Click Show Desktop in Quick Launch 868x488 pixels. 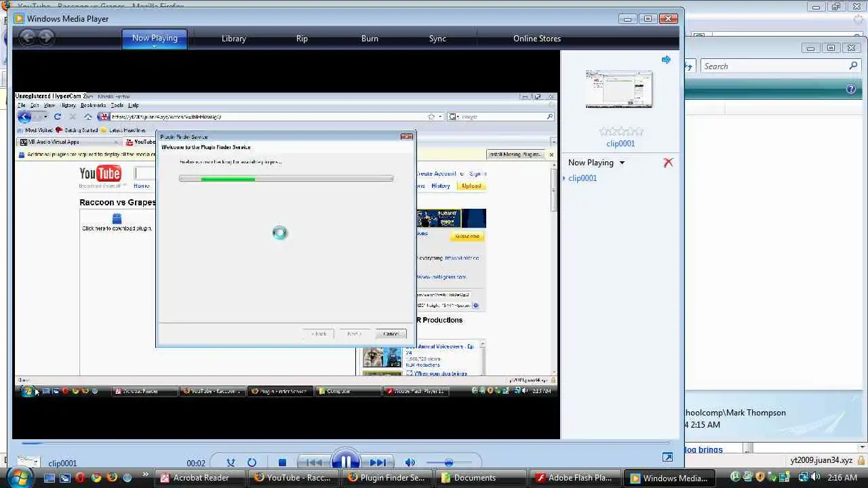click(49, 478)
